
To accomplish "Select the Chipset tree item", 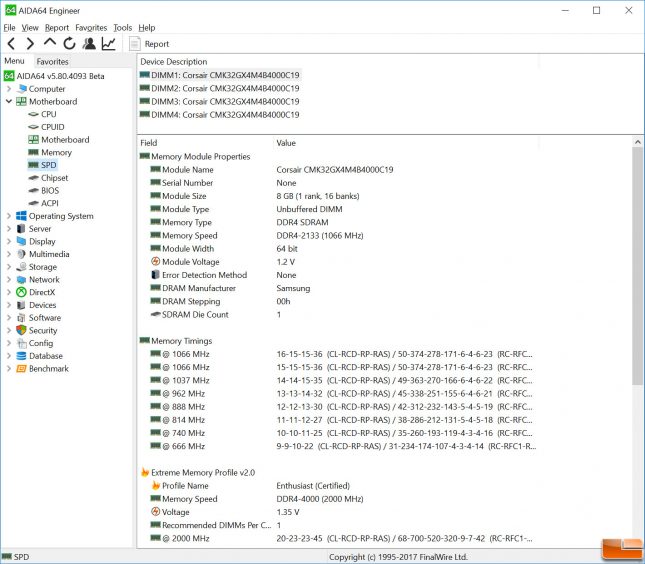I will [x=48, y=178].
